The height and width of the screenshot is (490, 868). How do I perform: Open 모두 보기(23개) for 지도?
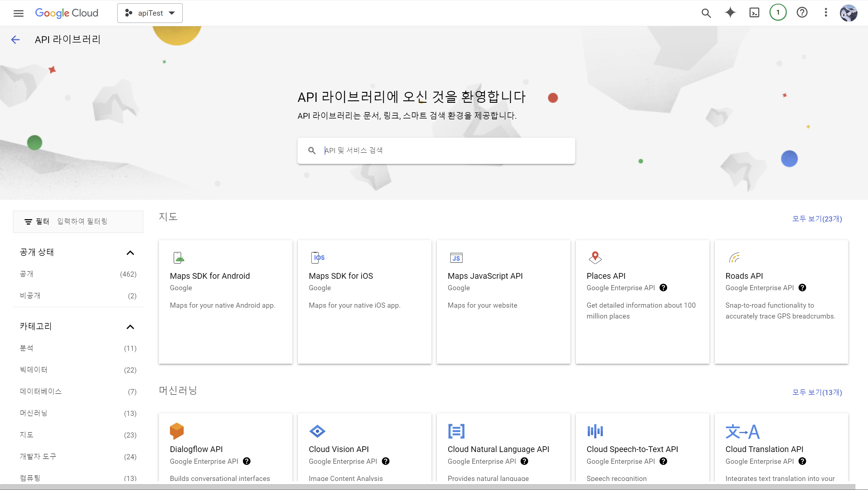click(x=817, y=219)
